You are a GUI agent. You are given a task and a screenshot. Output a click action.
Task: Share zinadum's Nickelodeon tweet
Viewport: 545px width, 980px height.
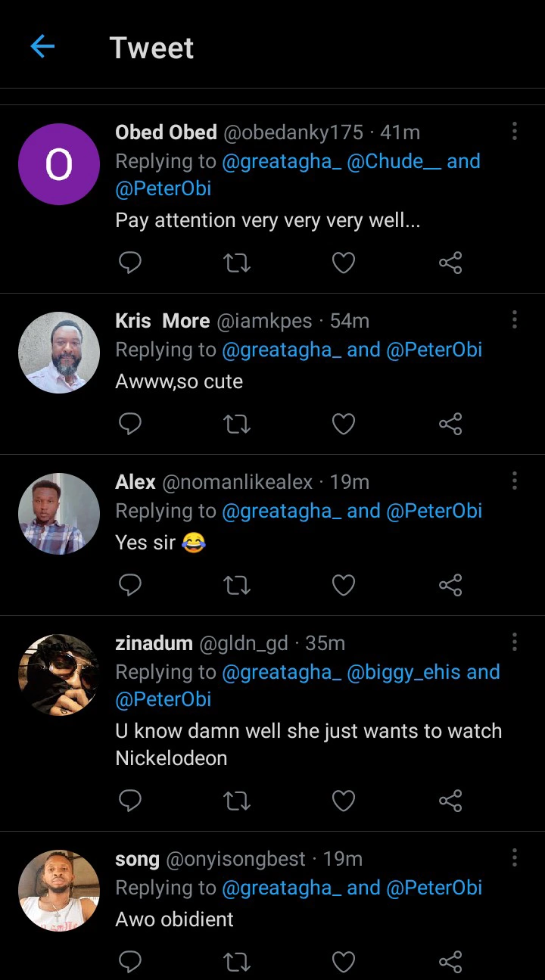pyautogui.click(x=450, y=801)
